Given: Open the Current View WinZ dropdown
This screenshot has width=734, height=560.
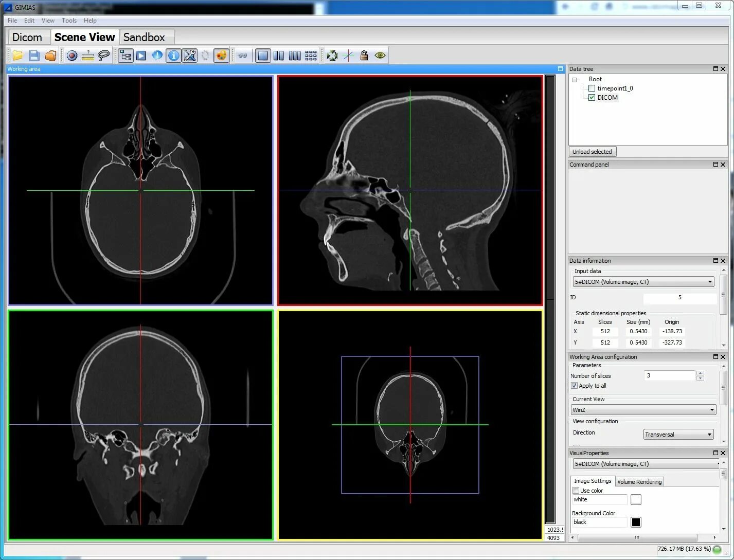Looking at the screenshot, I should 643,410.
